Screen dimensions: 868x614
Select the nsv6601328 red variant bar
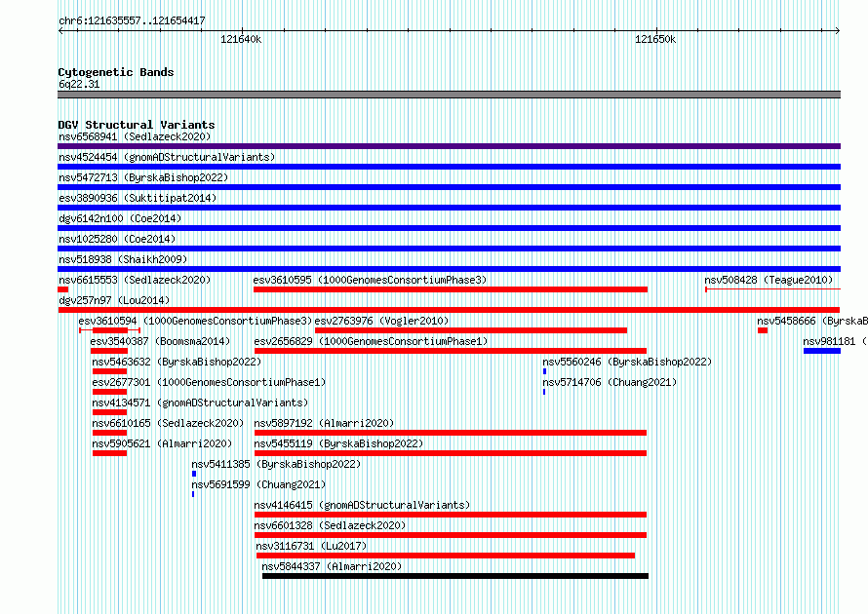(x=451, y=535)
